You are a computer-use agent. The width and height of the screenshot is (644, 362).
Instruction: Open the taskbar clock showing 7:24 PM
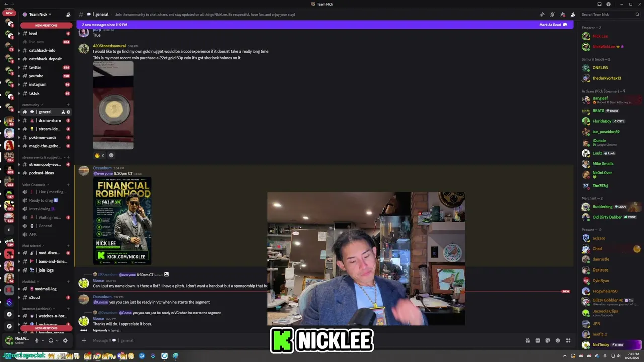pos(632,356)
